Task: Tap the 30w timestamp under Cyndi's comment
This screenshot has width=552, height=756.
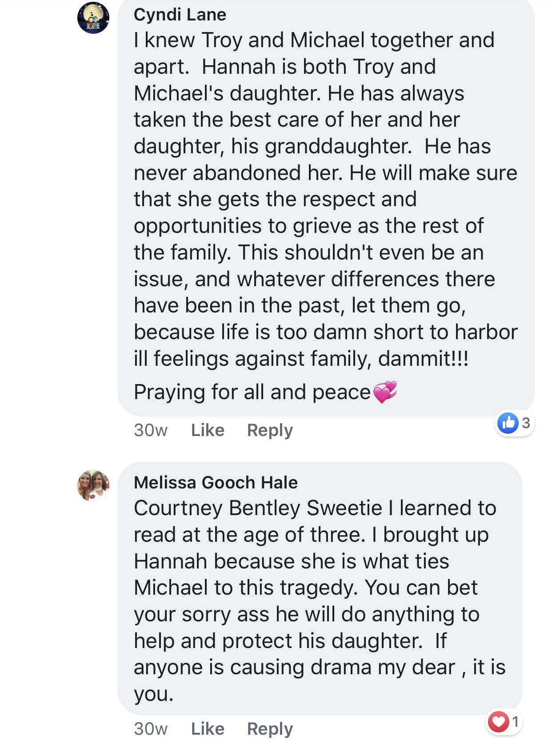Action: click(151, 430)
